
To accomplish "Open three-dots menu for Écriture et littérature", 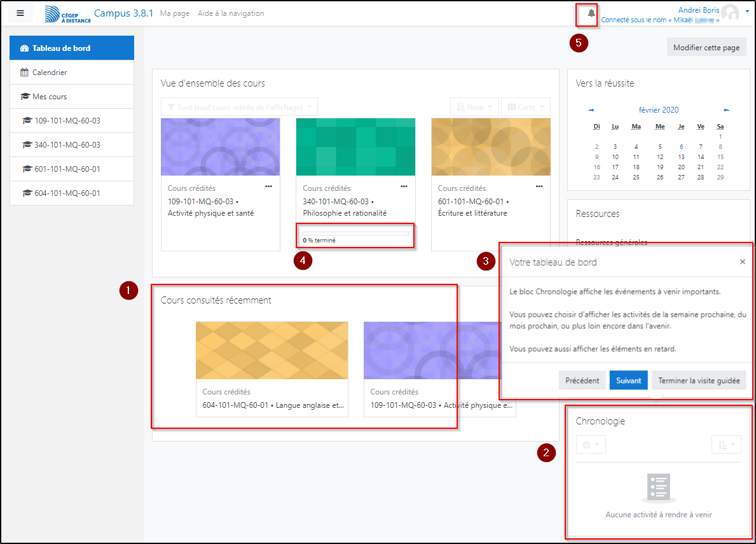I will tap(539, 186).
